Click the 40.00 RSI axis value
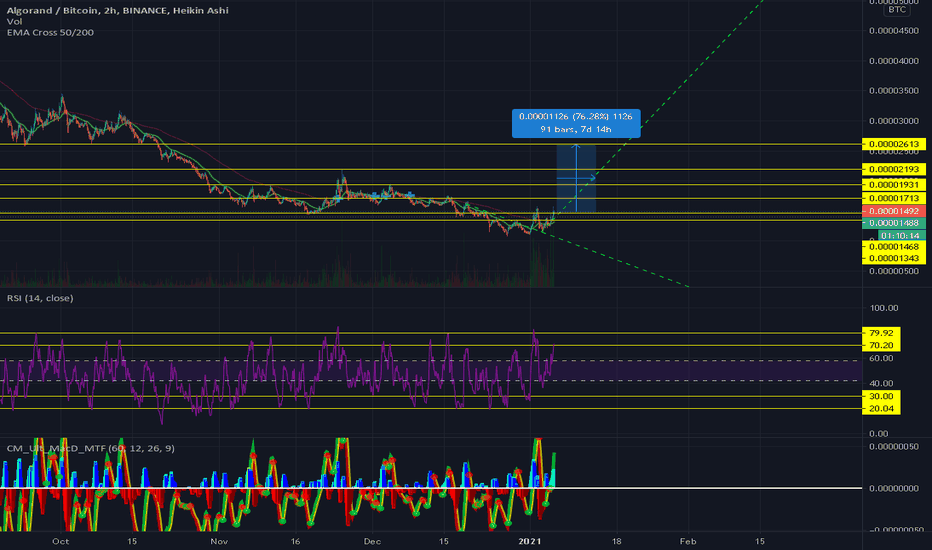 [x=881, y=384]
